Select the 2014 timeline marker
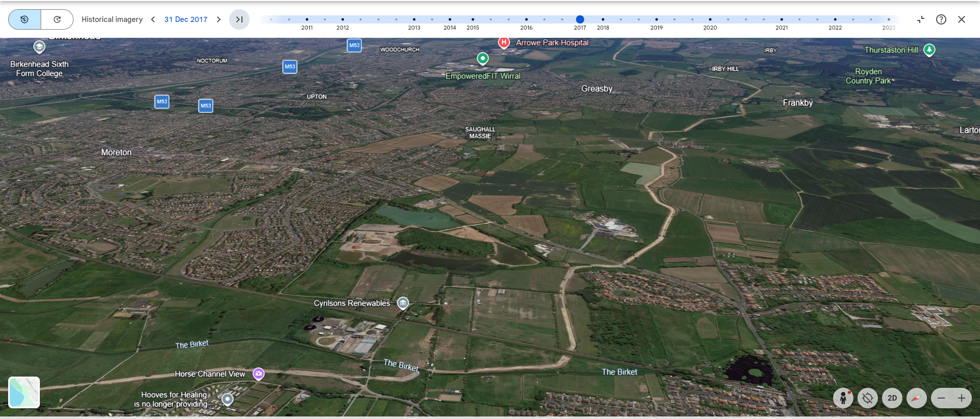 [x=450, y=19]
